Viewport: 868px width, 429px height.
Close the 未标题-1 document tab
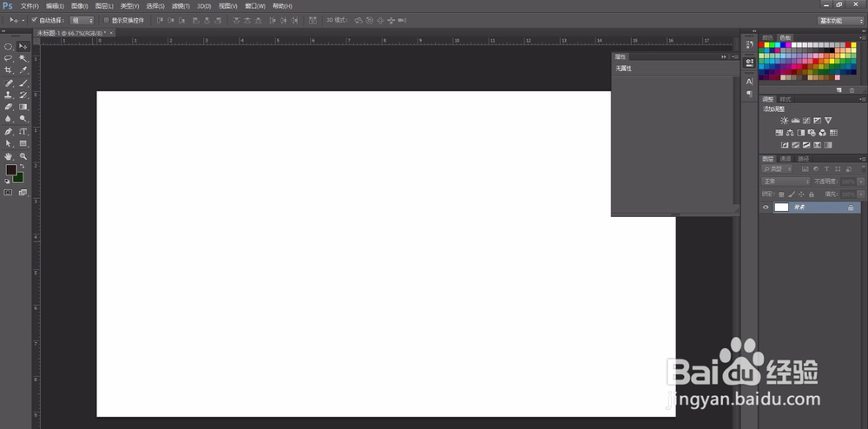click(111, 33)
